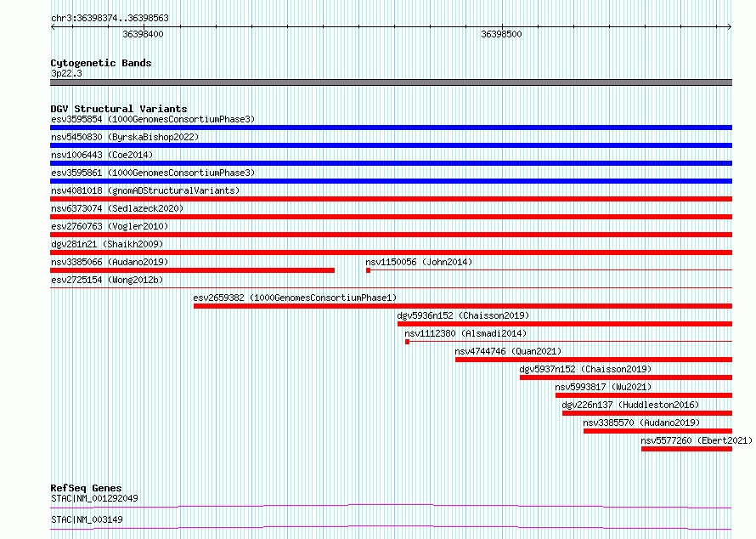Click the red bar under dgv281n21
The height and width of the screenshot is (539, 756).
click(x=391, y=252)
